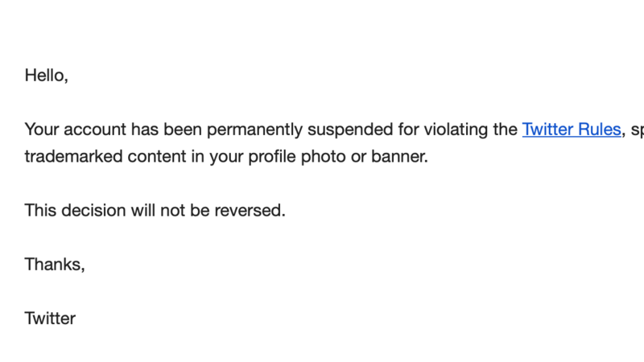Click the word "been" in the first sentence

[183, 130]
